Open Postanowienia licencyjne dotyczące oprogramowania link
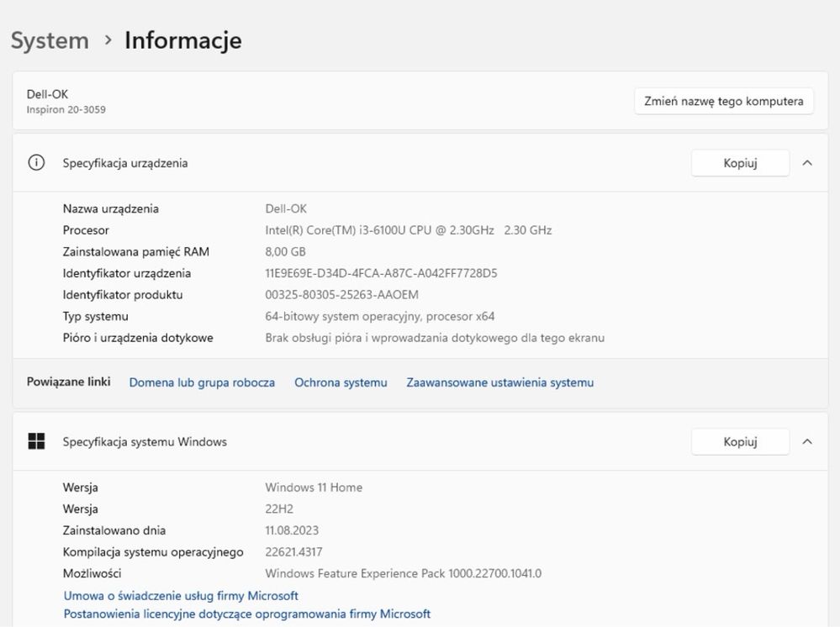 (247, 614)
